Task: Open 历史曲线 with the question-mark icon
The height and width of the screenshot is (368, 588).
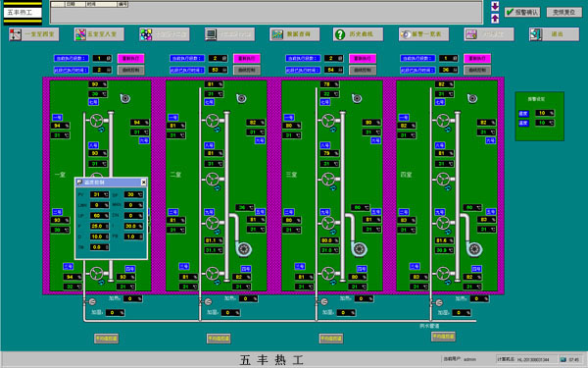Action: coord(358,34)
